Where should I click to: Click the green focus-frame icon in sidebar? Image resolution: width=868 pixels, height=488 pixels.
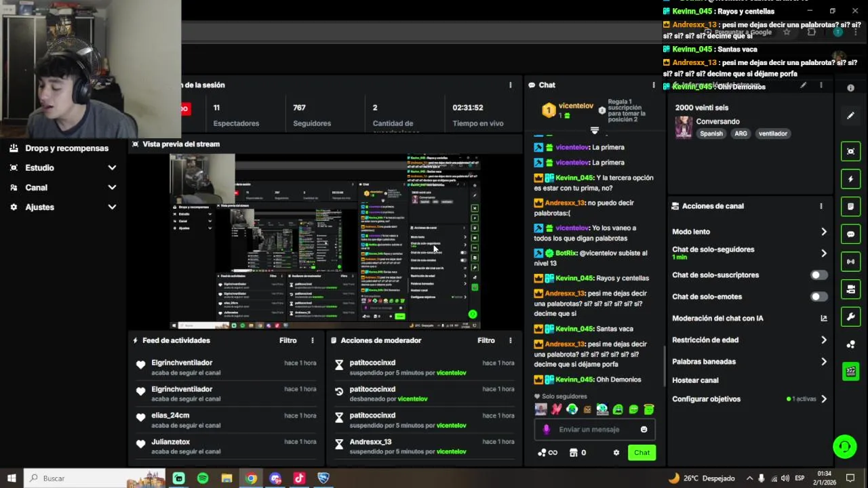(850, 151)
